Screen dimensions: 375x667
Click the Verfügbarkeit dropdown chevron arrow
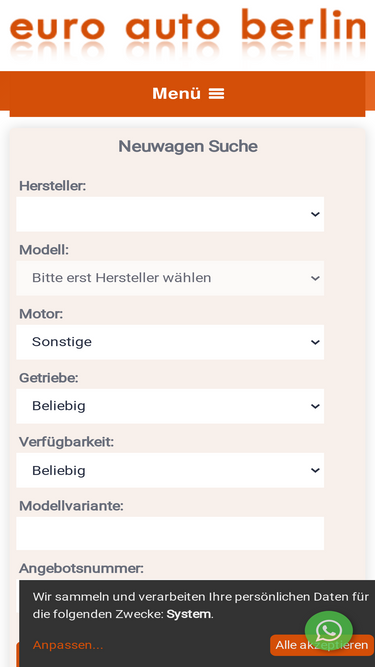coord(315,470)
